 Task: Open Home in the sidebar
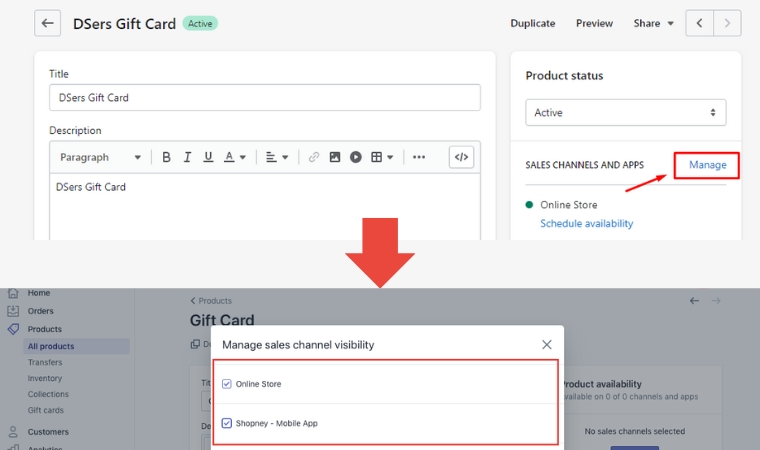[x=39, y=293]
